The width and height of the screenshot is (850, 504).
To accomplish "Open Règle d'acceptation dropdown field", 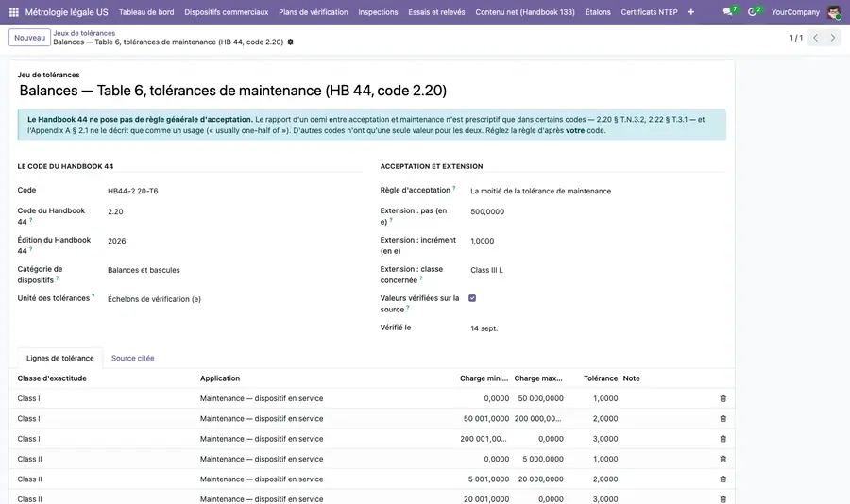I will [598, 191].
